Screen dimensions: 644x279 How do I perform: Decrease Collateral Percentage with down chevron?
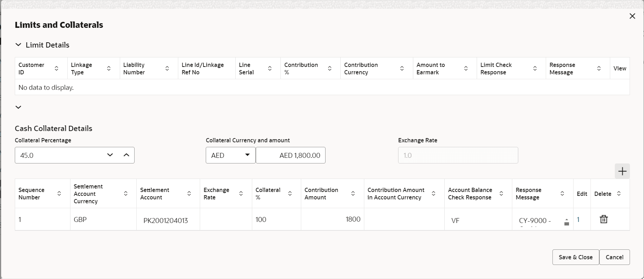pyautogui.click(x=110, y=155)
